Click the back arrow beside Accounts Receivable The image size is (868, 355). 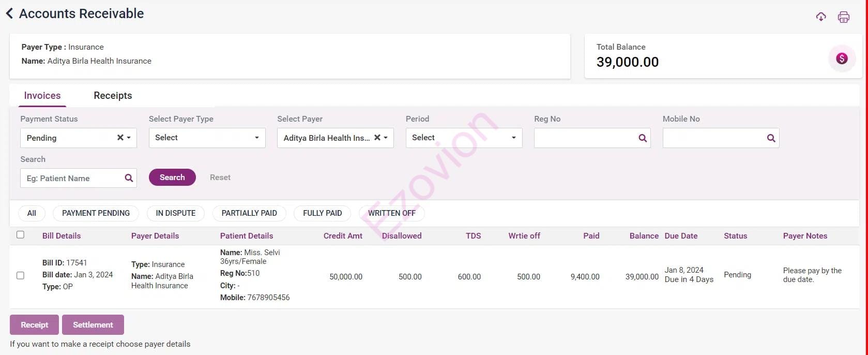click(9, 14)
